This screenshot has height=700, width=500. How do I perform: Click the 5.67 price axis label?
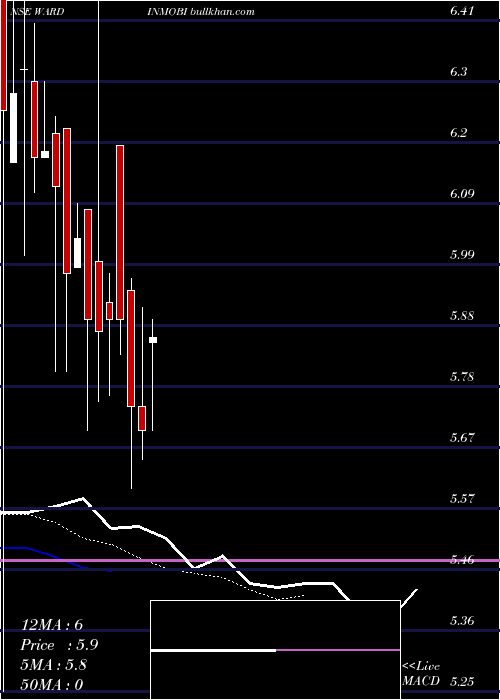coord(462,438)
